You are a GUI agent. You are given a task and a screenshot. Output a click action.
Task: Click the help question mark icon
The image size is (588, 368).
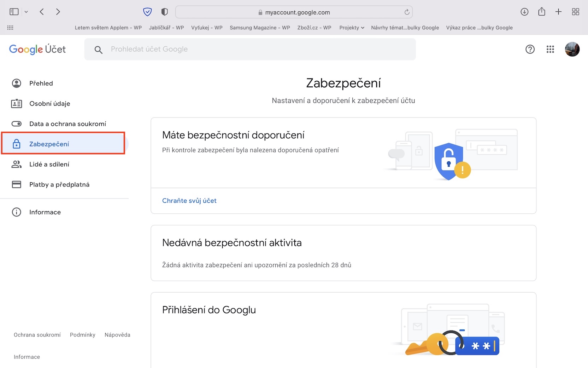point(530,49)
